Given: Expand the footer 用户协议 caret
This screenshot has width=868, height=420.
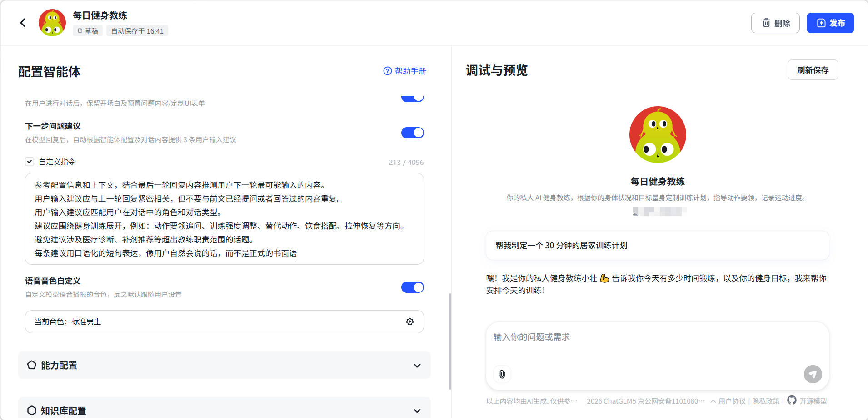Looking at the screenshot, I should click(x=713, y=401).
